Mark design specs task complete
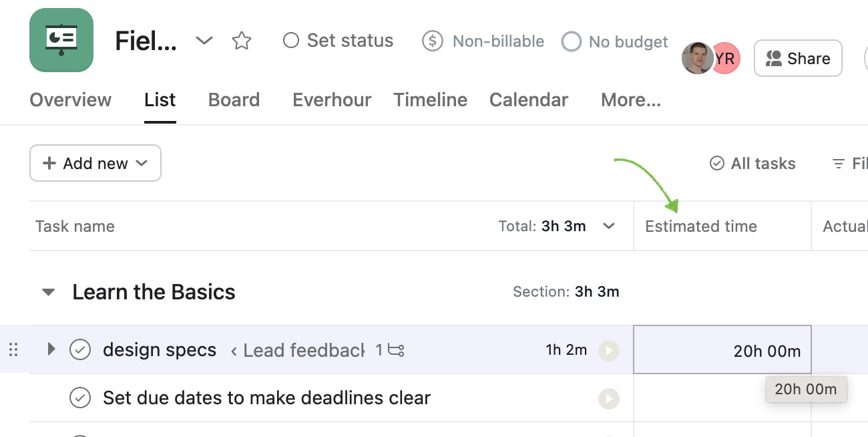The height and width of the screenshot is (437, 868). tap(80, 349)
